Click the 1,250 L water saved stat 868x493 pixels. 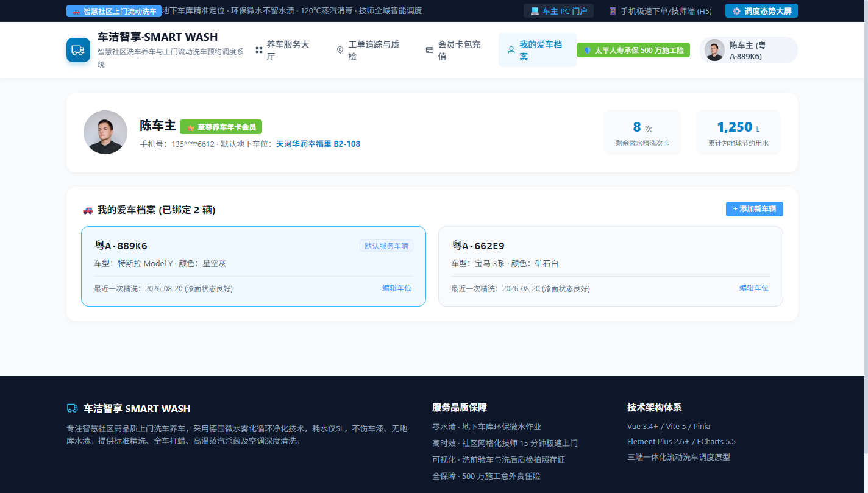[x=738, y=133]
